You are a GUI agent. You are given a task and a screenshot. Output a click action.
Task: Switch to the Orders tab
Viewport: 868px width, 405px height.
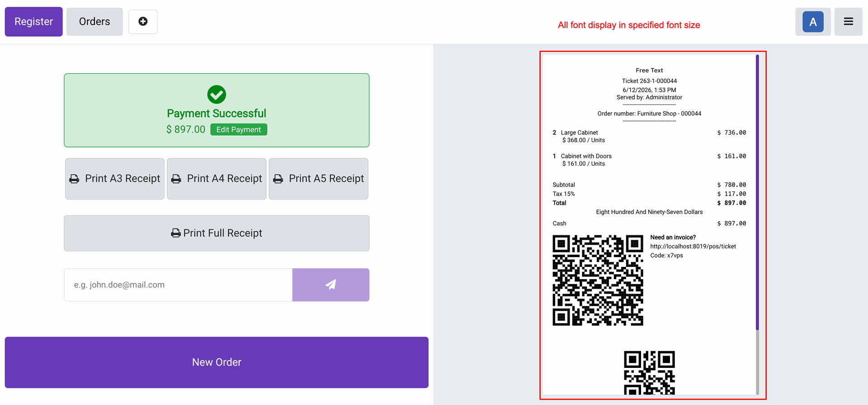point(94,22)
